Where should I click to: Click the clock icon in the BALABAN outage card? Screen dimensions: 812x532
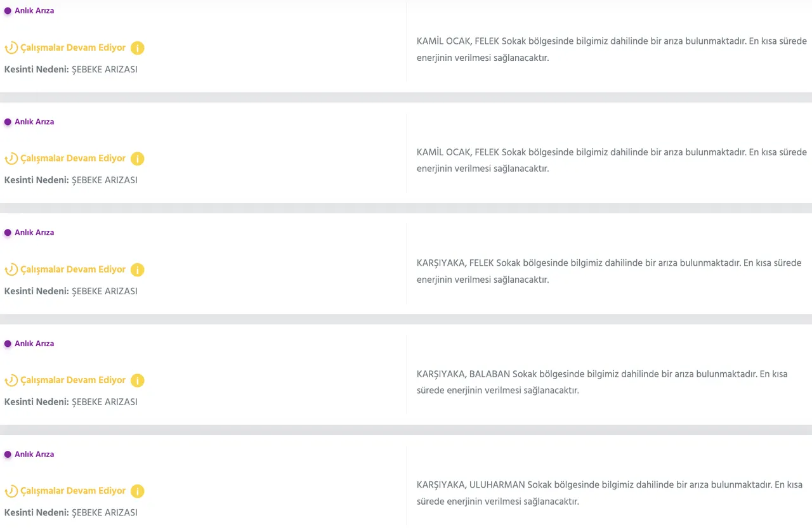11,380
